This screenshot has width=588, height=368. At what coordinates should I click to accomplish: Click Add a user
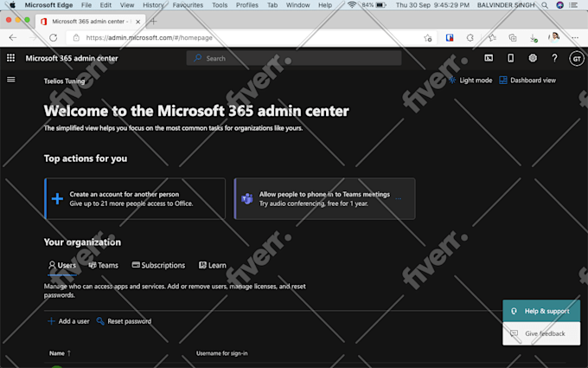(68, 321)
